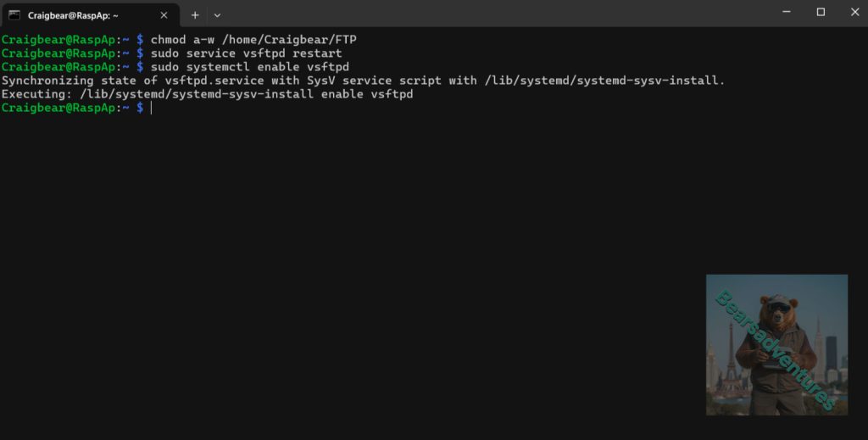Click the Bearsadventures watermark text

click(x=775, y=349)
